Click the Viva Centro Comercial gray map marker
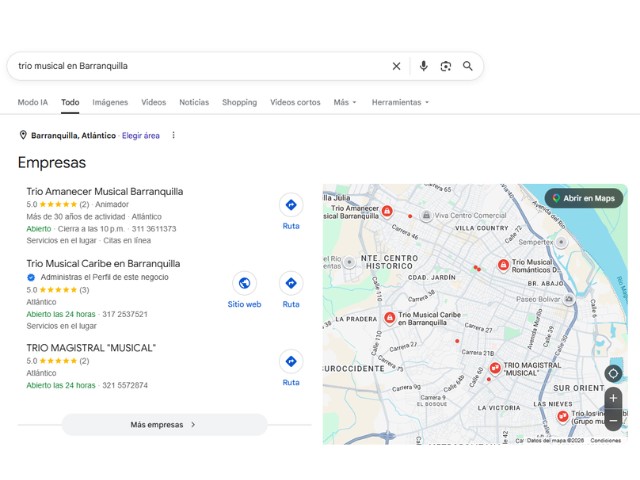The height and width of the screenshot is (480, 640). tap(426, 215)
